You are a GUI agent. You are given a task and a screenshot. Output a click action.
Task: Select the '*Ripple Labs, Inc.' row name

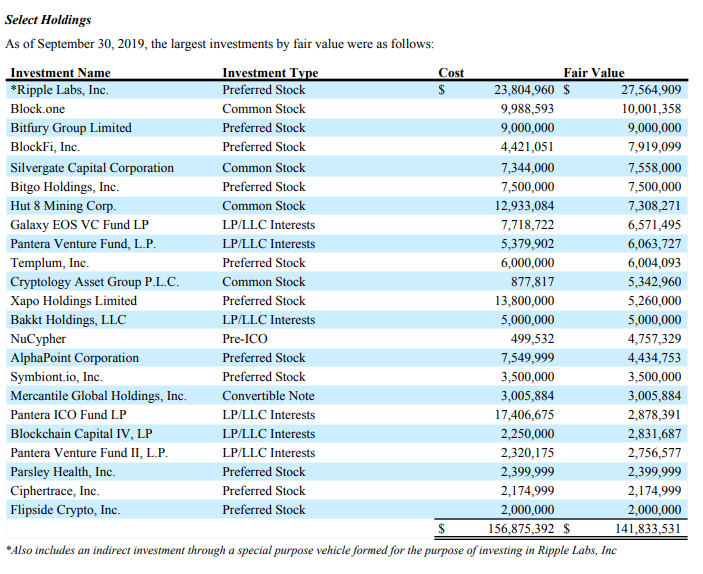60,90
